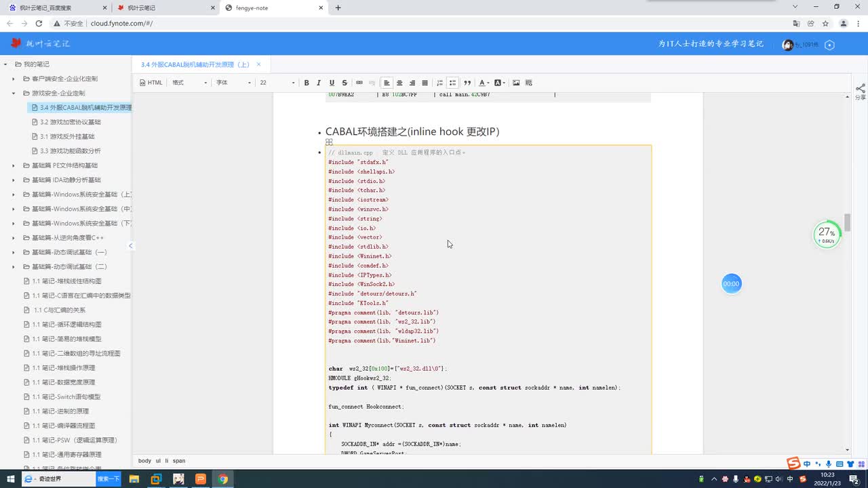The width and height of the screenshot is (868, 488).
Task: Open the 字体 font dropdown
Action: click(x=234, y=83)
